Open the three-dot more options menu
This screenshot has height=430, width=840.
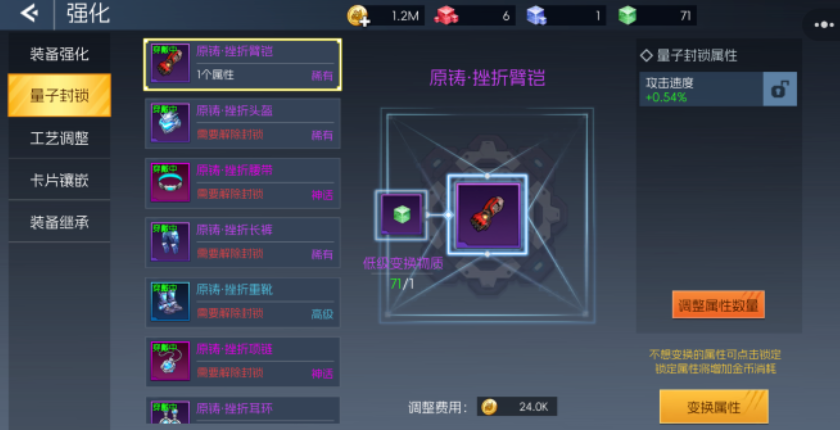[x=823, y=25]
